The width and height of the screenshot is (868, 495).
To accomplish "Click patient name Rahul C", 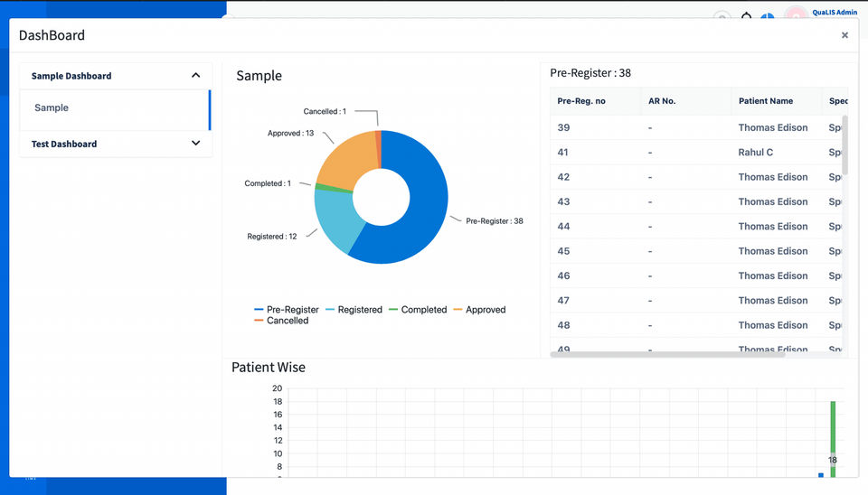I will pos(756,153).
